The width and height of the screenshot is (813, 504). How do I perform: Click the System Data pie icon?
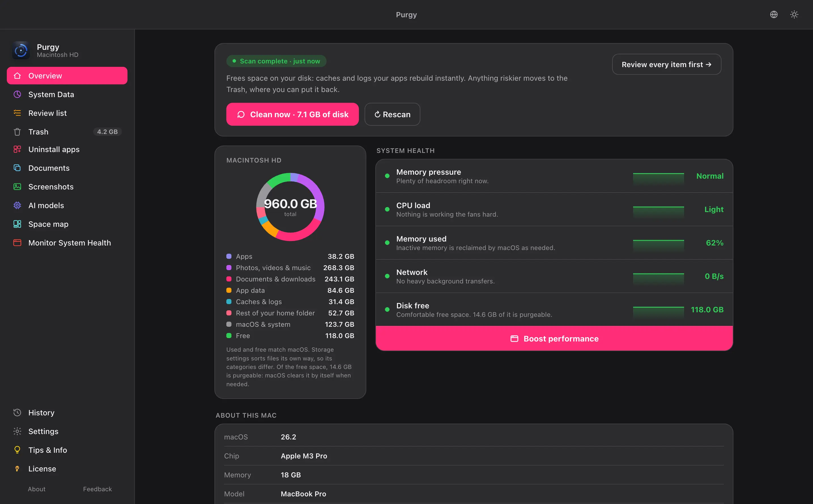[x=17, y=94]
